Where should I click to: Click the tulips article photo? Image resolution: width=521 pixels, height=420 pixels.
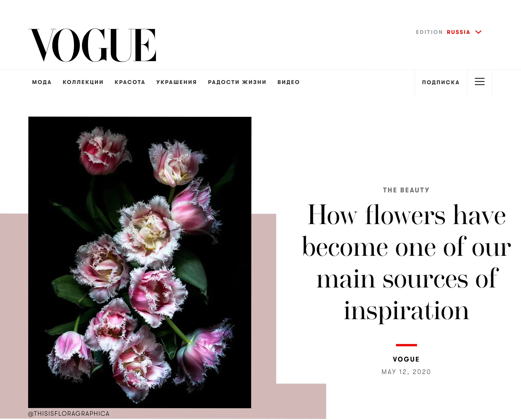point(140,262)
